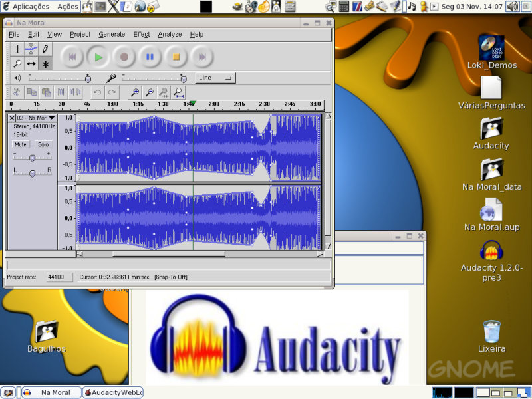
Task: Skip to the start of the project
Action: [72, 57]
